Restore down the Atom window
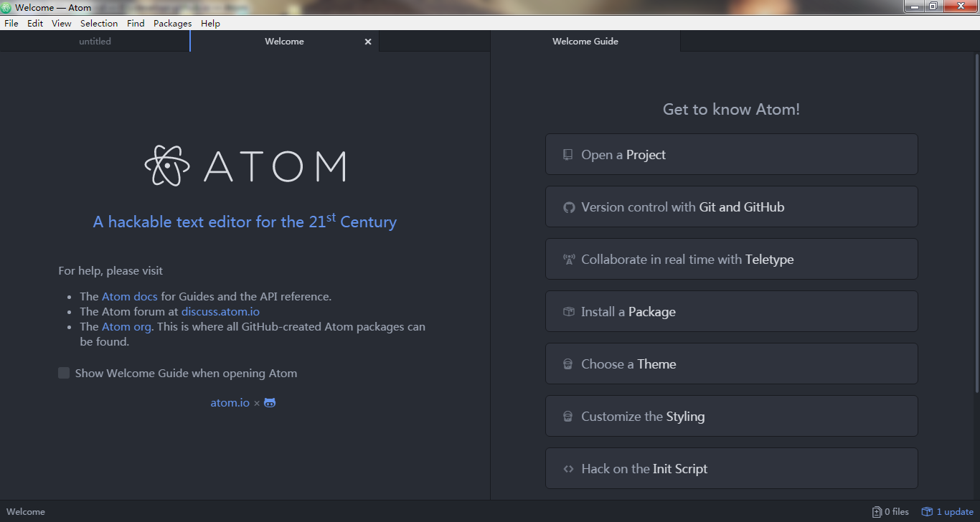This screenshot has height=522, width=980. [933, 6]
